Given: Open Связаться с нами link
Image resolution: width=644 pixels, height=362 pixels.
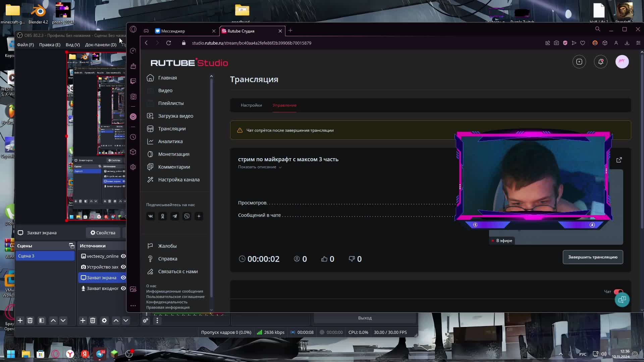Looking at the screenshot, I should click(178, 271).
